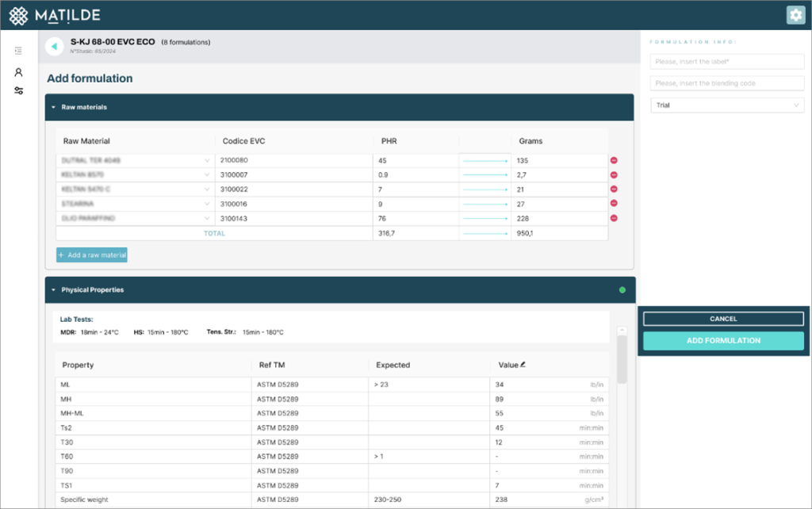Open the user profile sidebar icon
Screen dimensions: 812x509
(x=18, y=72)
